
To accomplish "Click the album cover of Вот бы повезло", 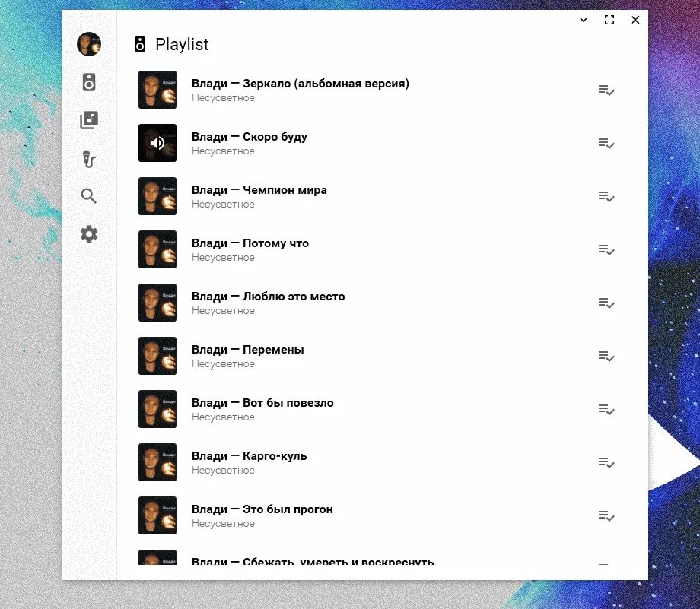I will [157, 409].
